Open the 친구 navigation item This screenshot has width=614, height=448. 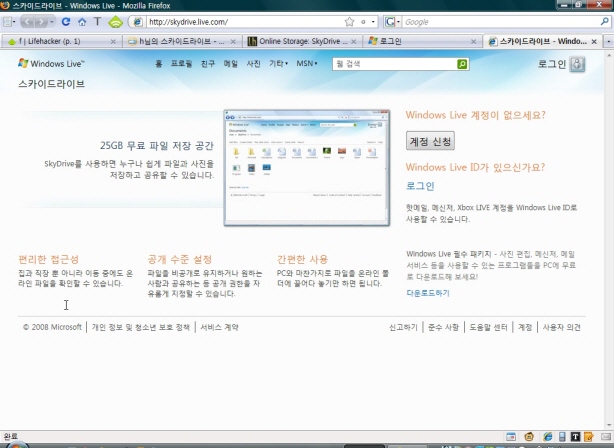(208, 63)
